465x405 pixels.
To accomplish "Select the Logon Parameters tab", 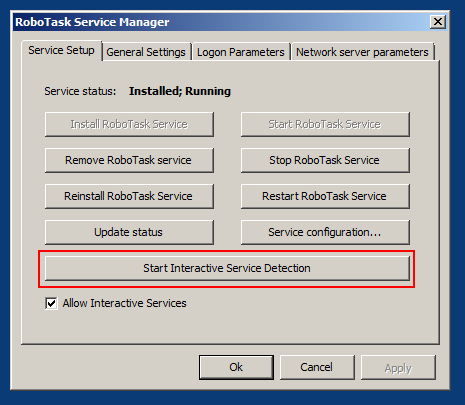I will pos(241,52).
